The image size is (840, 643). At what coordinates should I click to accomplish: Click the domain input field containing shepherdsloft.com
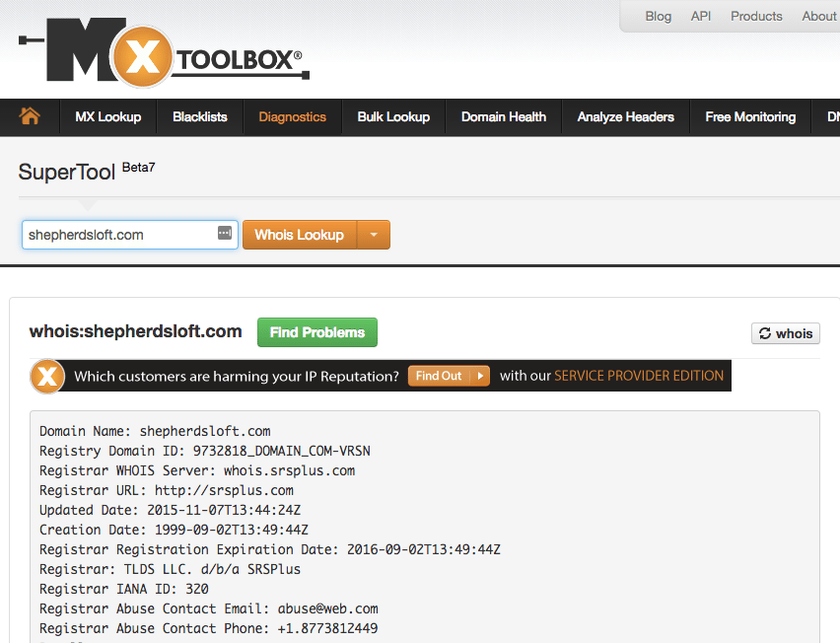point(129,235)
